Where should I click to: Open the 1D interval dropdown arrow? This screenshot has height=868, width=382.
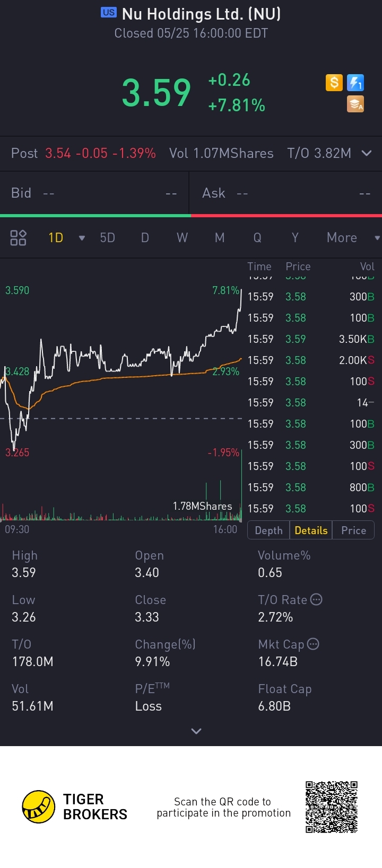[82, 238]
